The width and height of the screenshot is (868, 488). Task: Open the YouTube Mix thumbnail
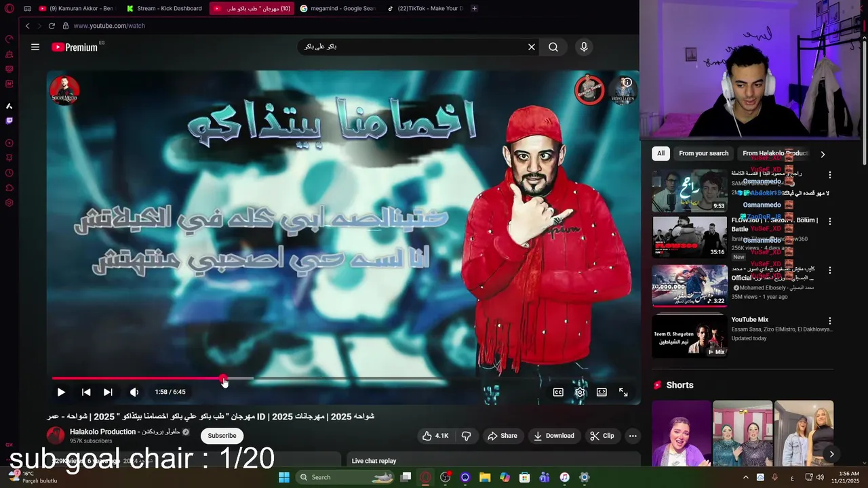(690, 335)
